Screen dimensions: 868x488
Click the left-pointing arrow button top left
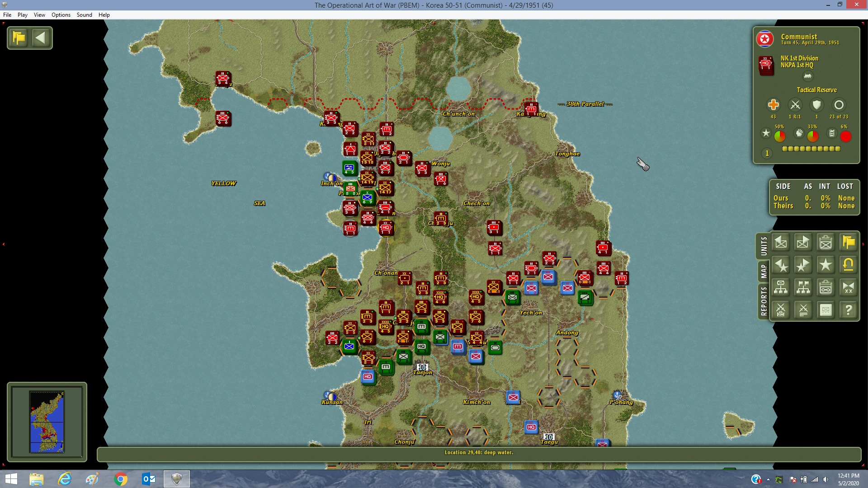(41, 38)
